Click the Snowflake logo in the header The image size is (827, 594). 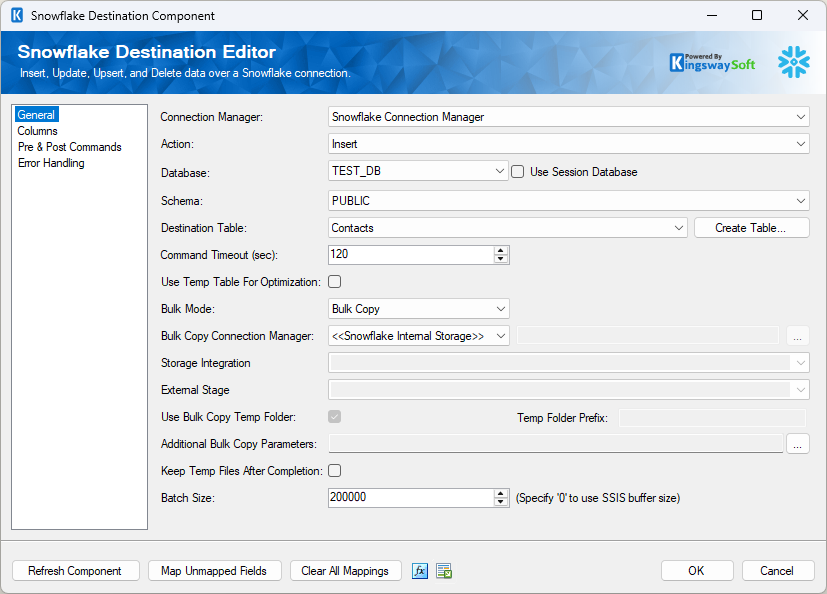tap(793, 62)
